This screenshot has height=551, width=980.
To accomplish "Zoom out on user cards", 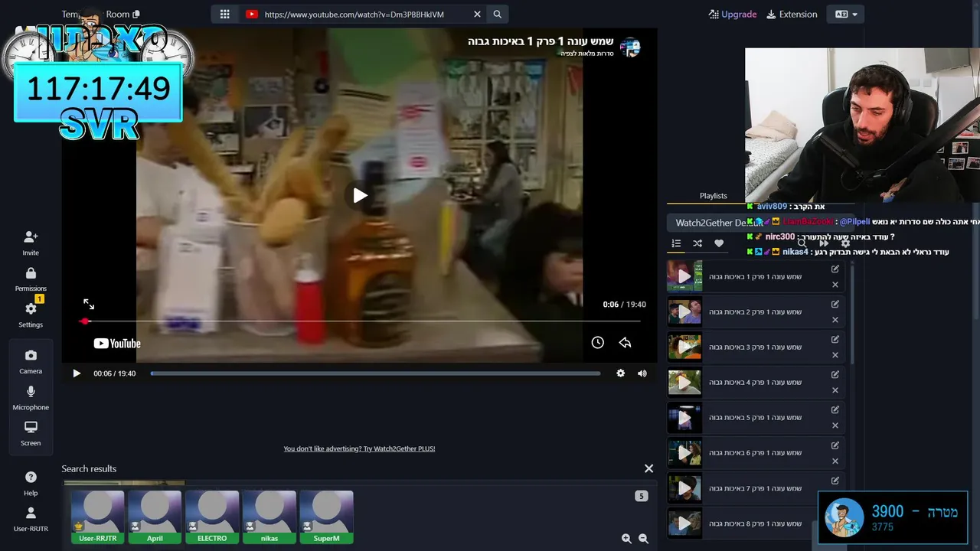I will [x=643, y=539].
